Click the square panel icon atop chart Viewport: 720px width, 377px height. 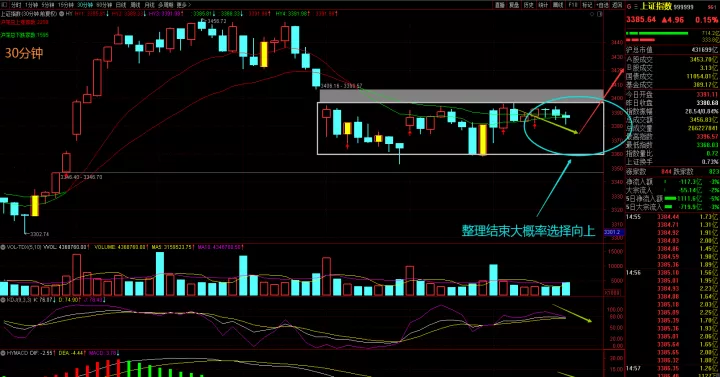(x=599, y=14)
